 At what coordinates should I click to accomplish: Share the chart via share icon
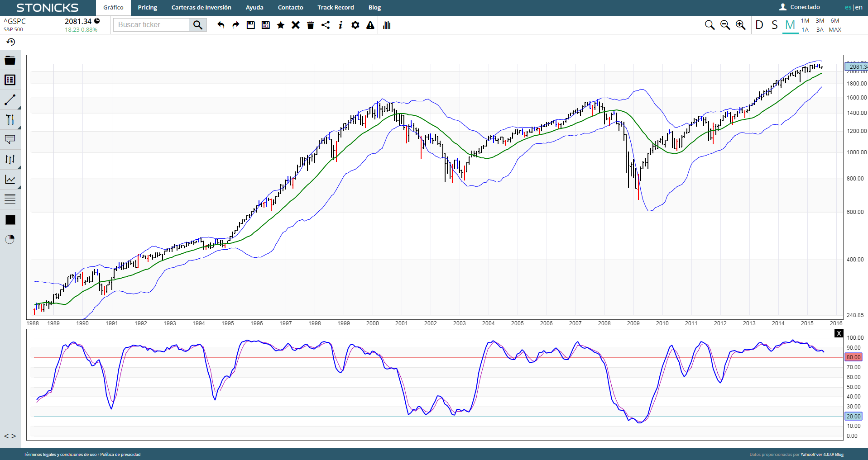pyautogui.click(x=326, y=25)
